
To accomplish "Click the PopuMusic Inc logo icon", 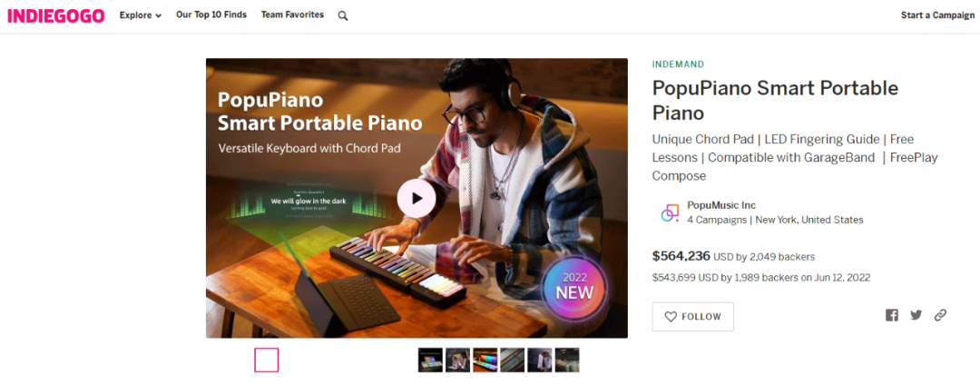I will pyautogui.click(x=670, y=213).
